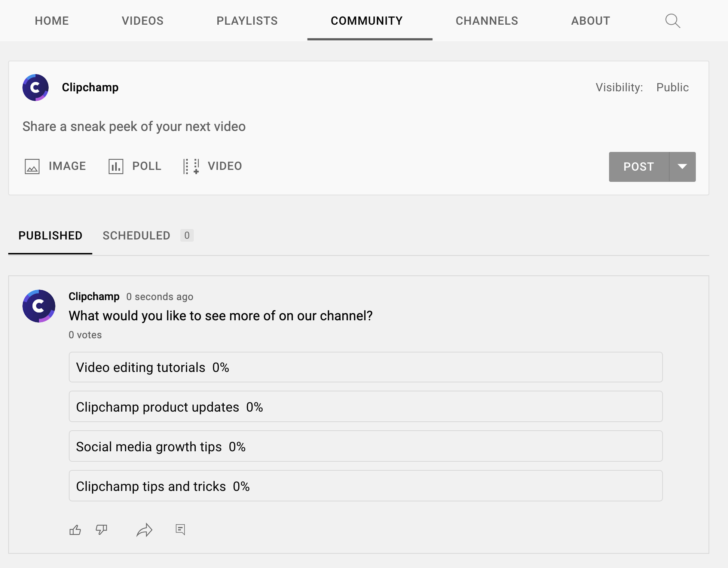Click the save/bookmark icon

tap(180, 529)
